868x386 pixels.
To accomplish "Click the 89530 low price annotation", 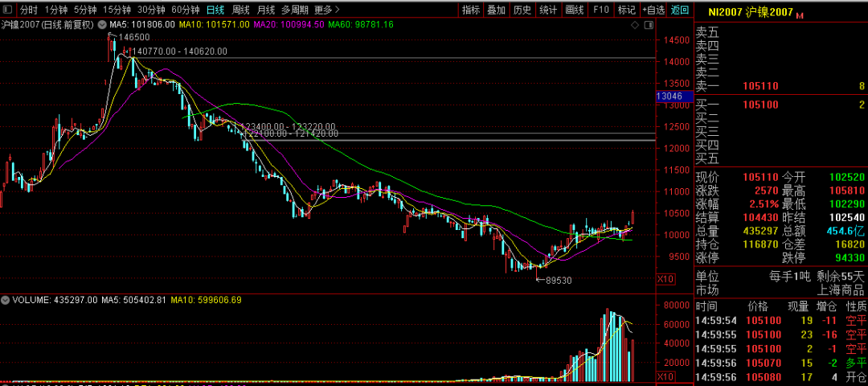I will pos(559,281).
